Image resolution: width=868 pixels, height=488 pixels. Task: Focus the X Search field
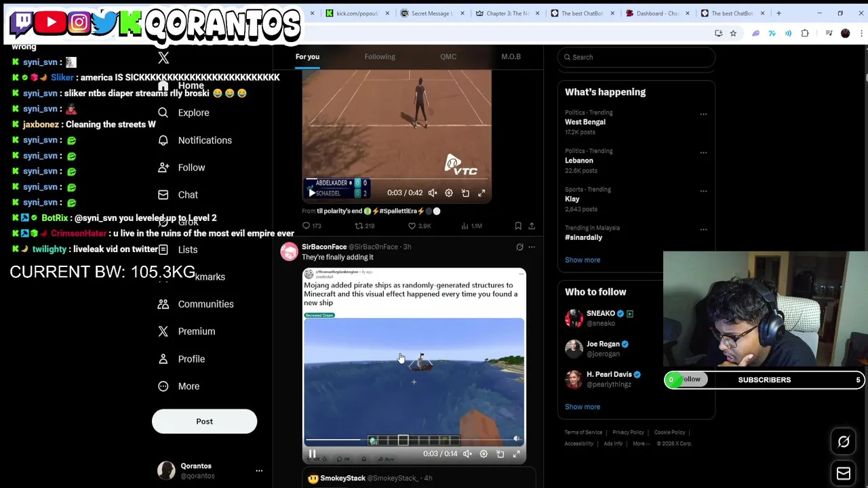click(636, 57)
